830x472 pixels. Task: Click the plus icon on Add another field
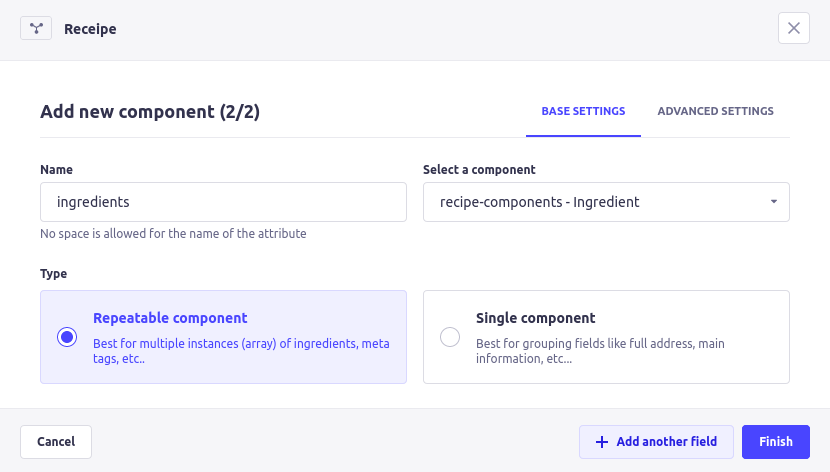click(601, 442)
